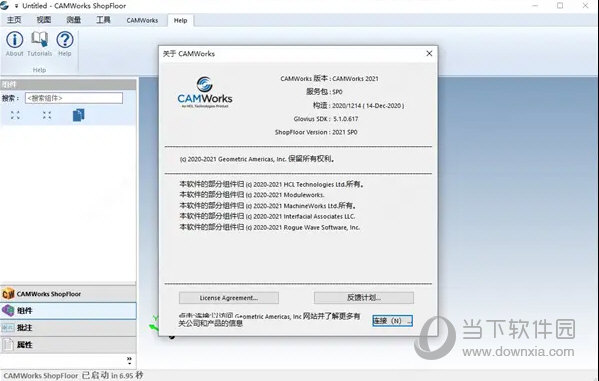Click the Interfacial Associates LLC line
The image size is (599, 381).
tap(267, 216)
